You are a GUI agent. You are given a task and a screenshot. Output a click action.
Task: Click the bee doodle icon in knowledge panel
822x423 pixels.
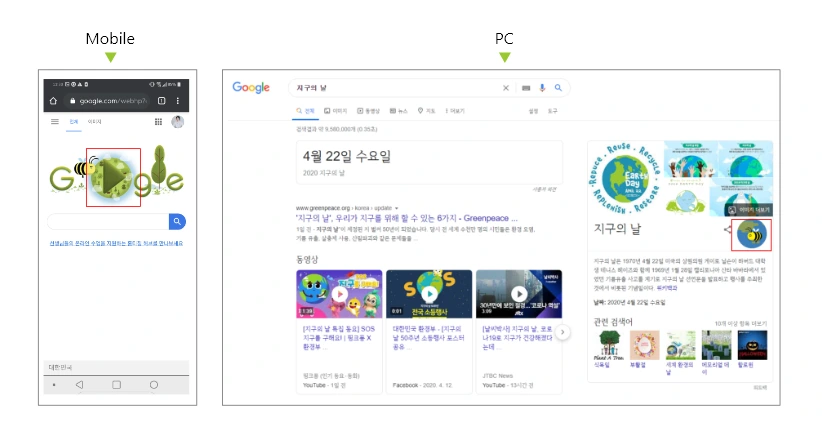point(751,235)
